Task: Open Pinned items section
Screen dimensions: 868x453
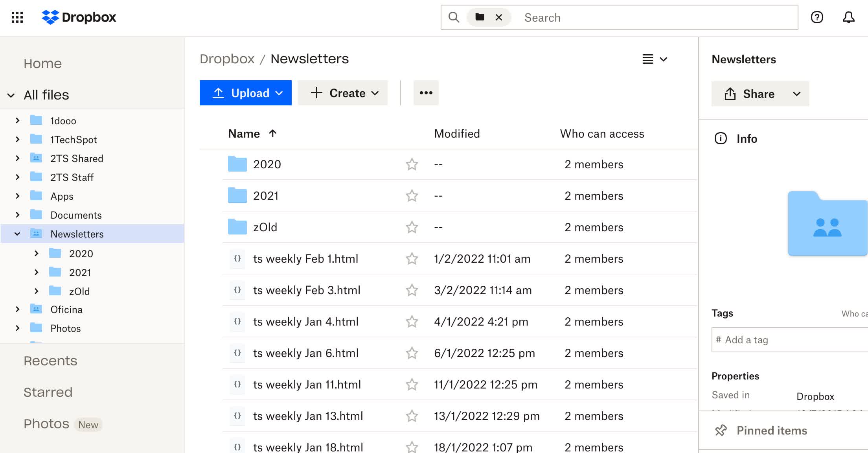Action: coord(771,431)
